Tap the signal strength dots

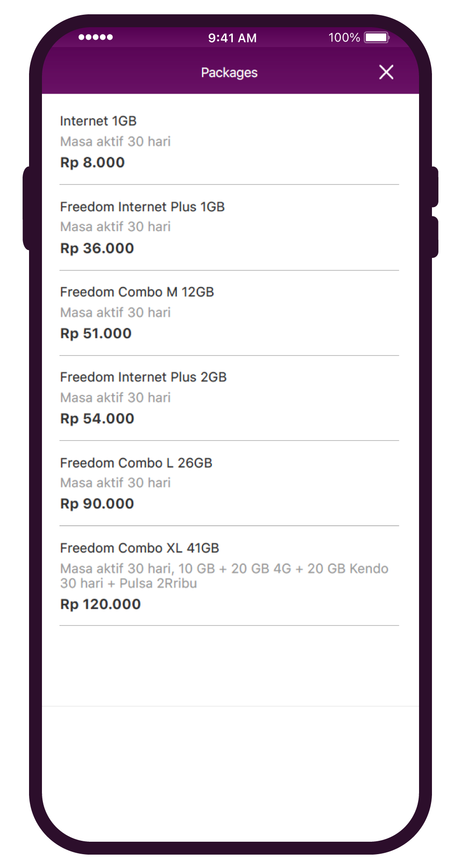click(x=95, y=37)
